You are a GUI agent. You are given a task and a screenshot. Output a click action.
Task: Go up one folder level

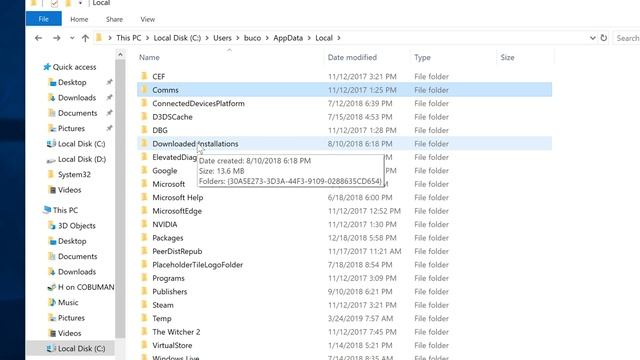point(85,38)
